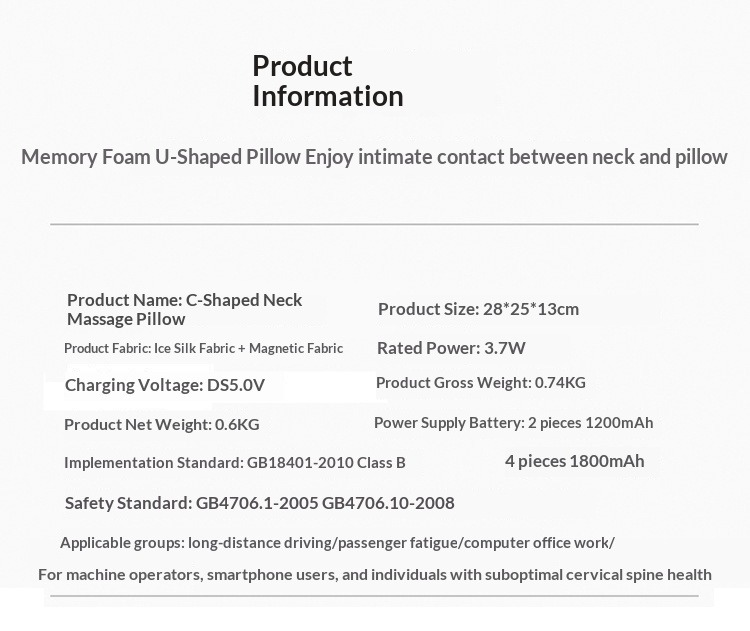Click the Safety Standard label
Image resolution: width=750 pixels, height=631 pixels.
128,503
